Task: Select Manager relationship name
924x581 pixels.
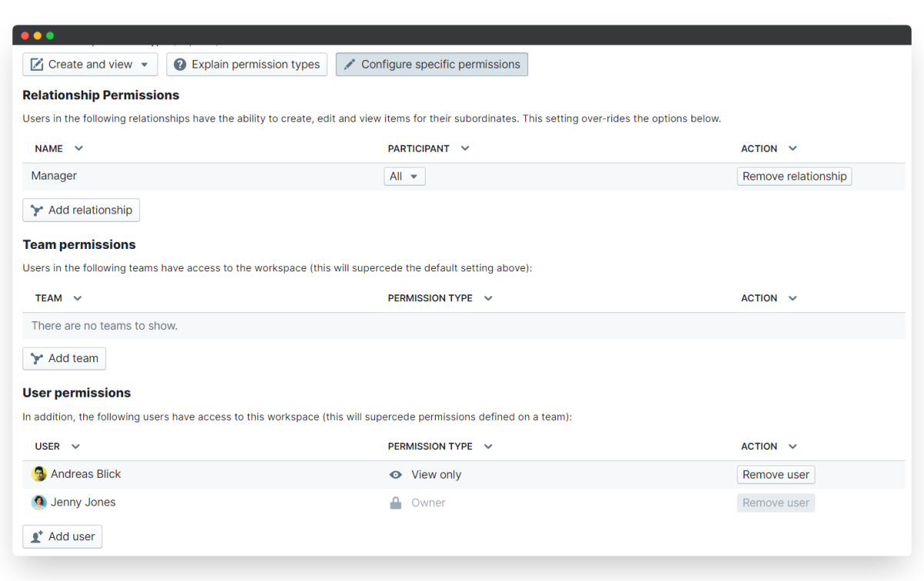Action: 54,176
